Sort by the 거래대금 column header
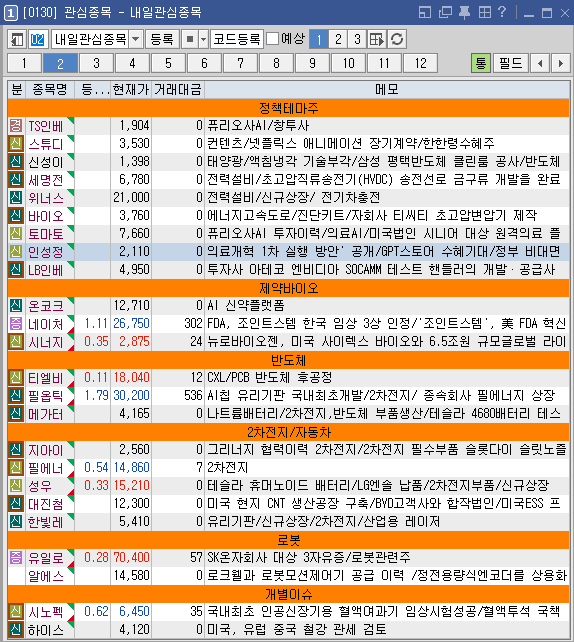574x642 pixels. (178, 89)
